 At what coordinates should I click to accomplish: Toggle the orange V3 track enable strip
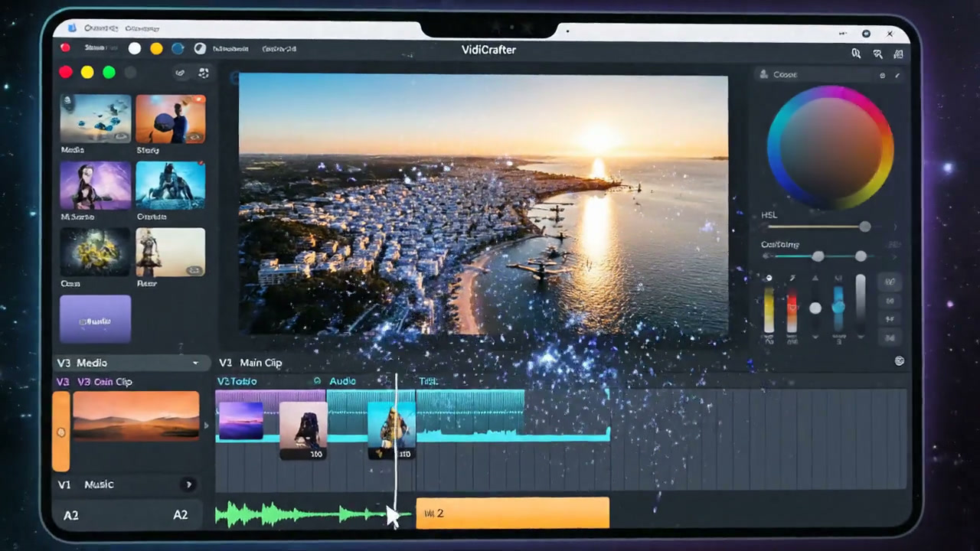point(60,432)
